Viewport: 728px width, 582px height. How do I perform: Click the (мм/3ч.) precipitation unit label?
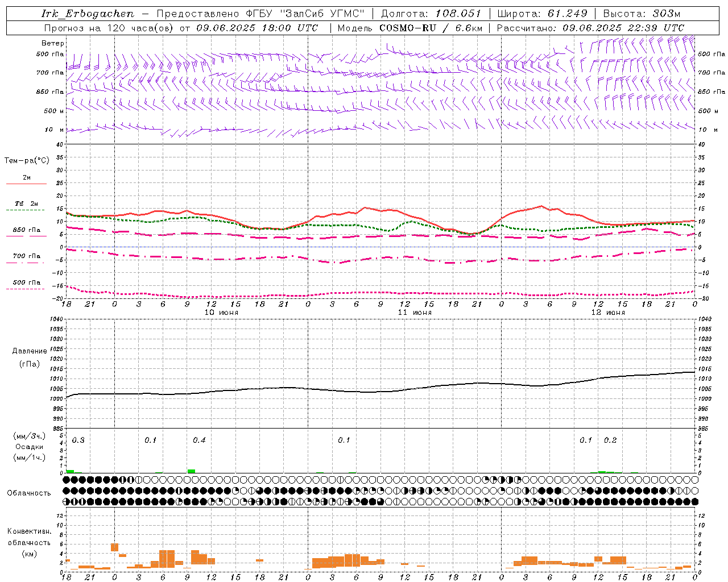(30, 436)
